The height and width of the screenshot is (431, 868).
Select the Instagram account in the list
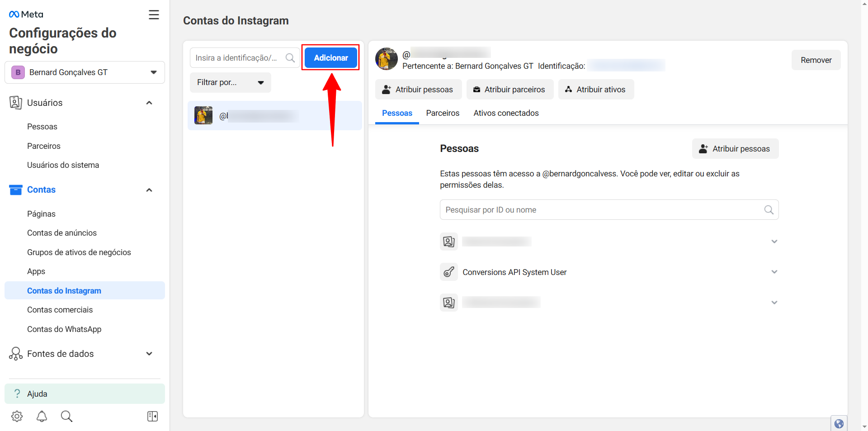[x=275, y=116]
